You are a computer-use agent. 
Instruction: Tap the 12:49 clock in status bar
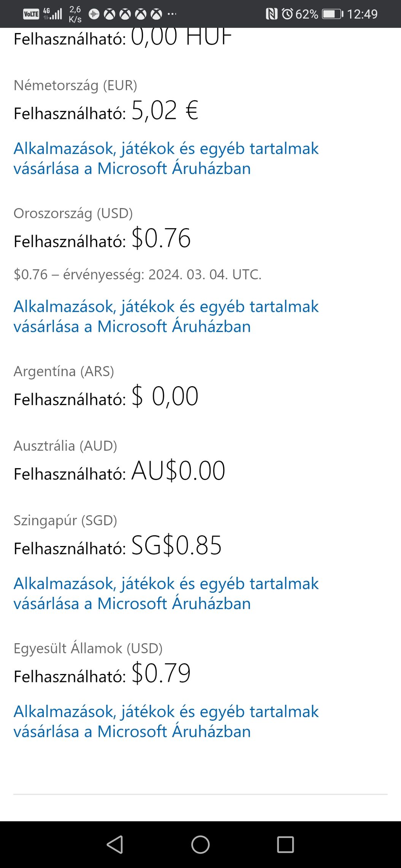click(362, 14)
